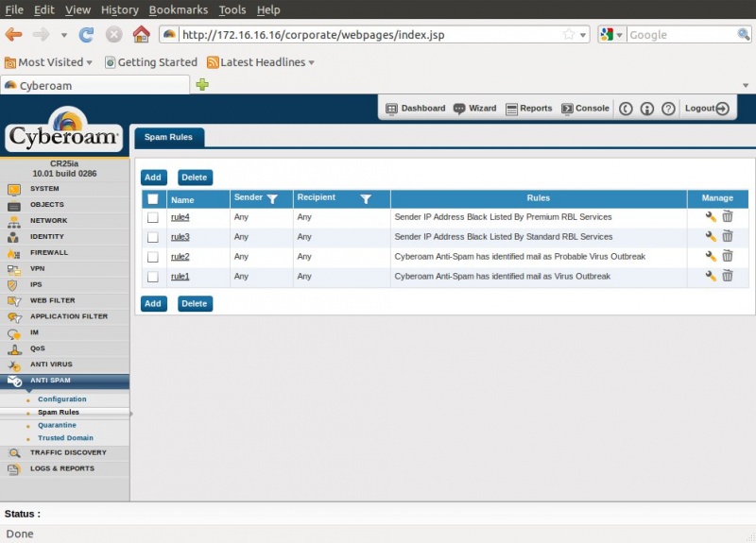Toggle the select-all checkbox in table header
The height and width of the screenshot is (543, 756).
pyautogui.click(x=153, y=199)
